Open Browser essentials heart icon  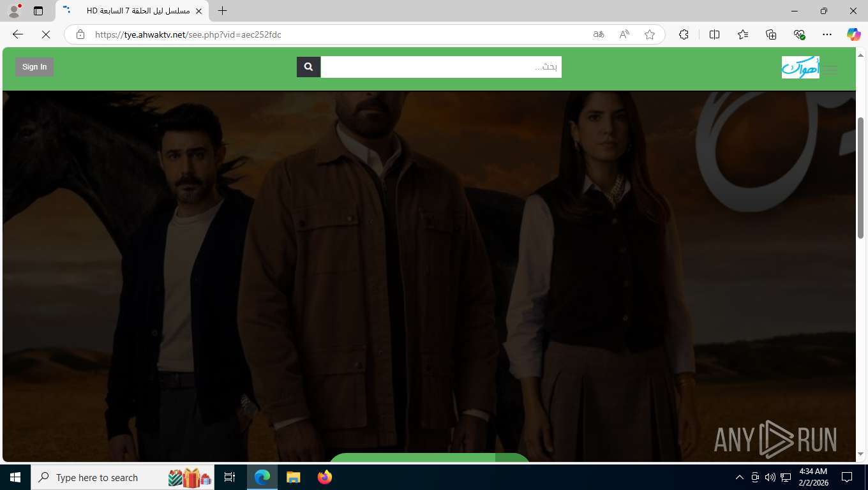[x=799, y=34]
